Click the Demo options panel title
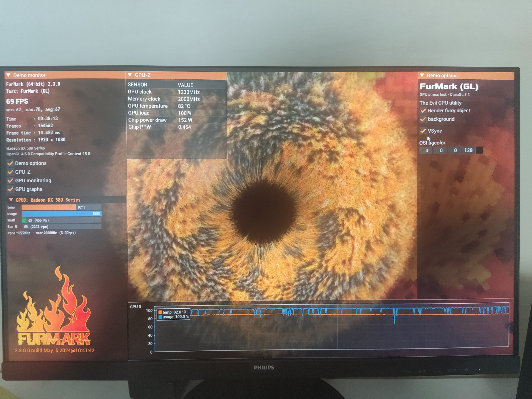This screenshot has width=532, height=399. (442, 75)
